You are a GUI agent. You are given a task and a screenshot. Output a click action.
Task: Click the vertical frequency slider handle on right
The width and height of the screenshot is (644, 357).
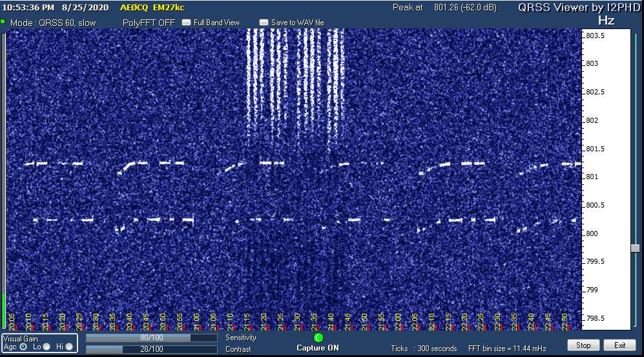[x=635, y=248]
